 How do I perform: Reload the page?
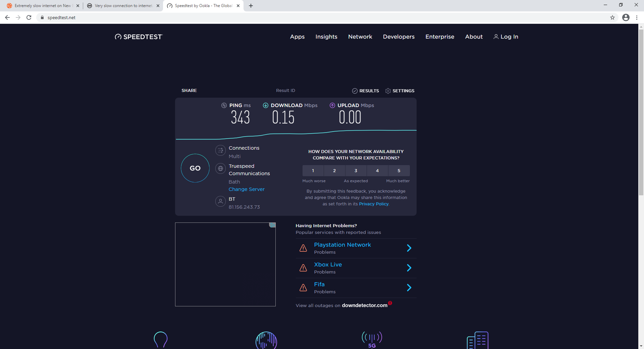pos(29,17)
